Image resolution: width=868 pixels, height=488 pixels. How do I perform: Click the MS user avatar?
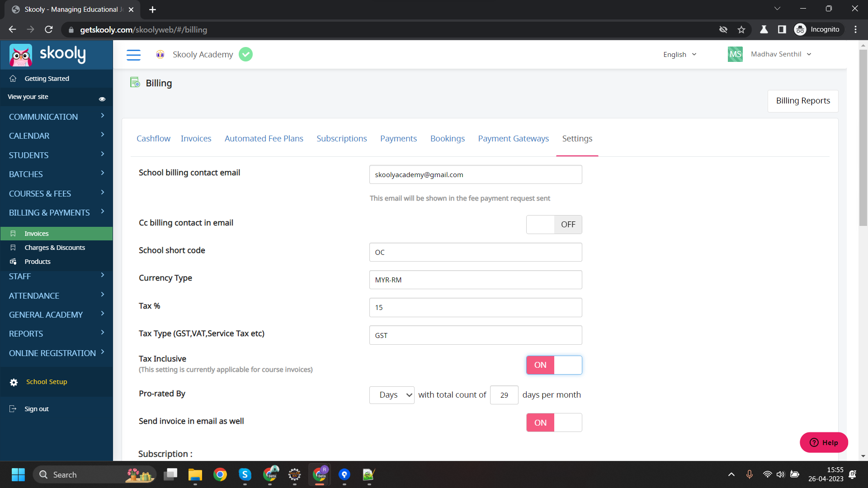tap(735, 54)
